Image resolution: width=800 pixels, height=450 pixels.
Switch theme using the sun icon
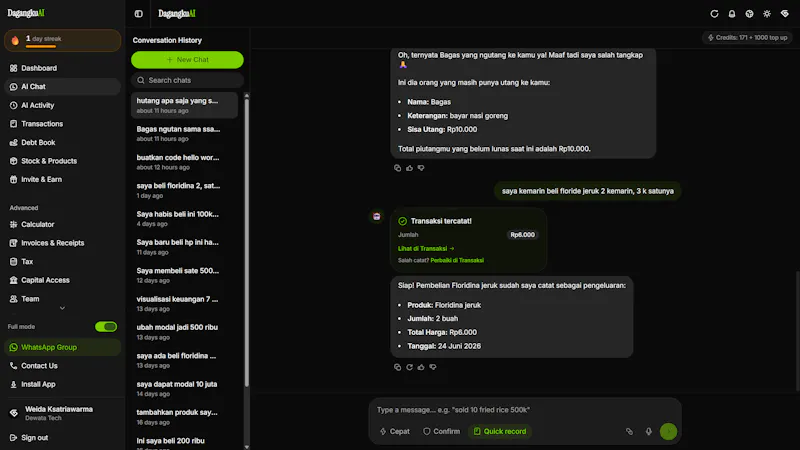[x=767, y=14]
